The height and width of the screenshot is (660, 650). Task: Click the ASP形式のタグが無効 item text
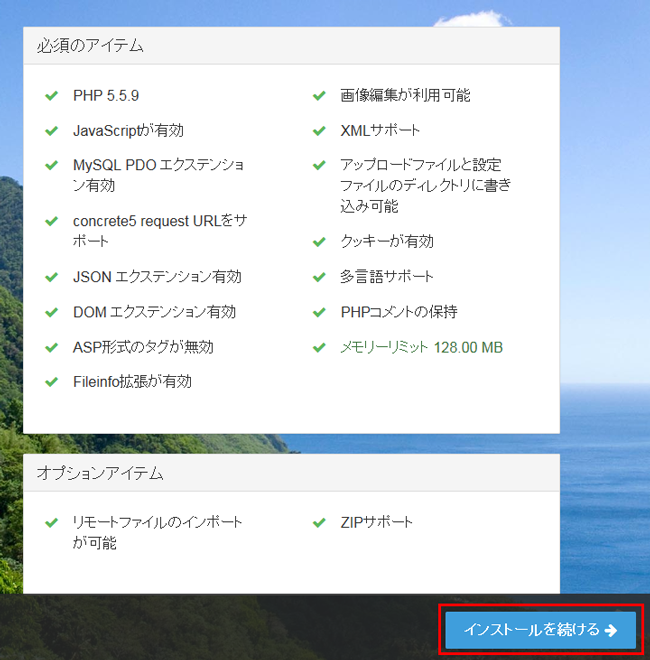point(143,347)
